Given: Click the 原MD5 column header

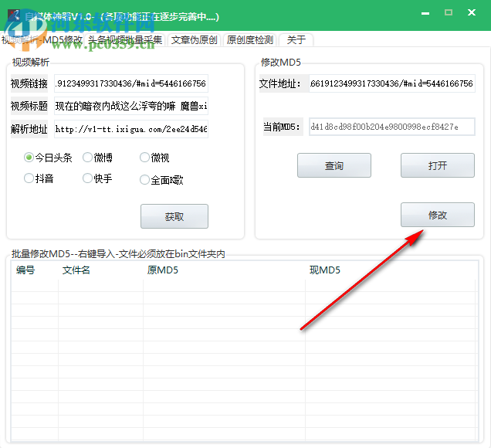Looking at the screenshot, I should point(224,270).
